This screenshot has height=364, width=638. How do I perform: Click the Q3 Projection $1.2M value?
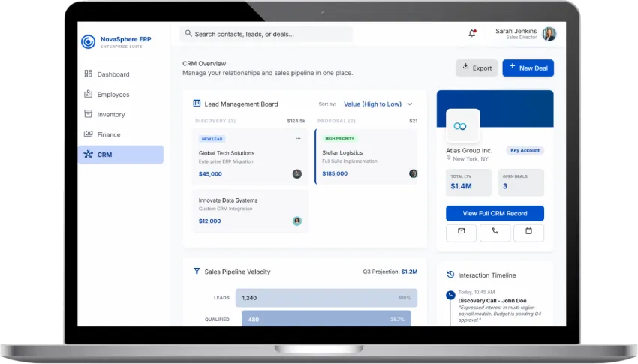(409, 272)
